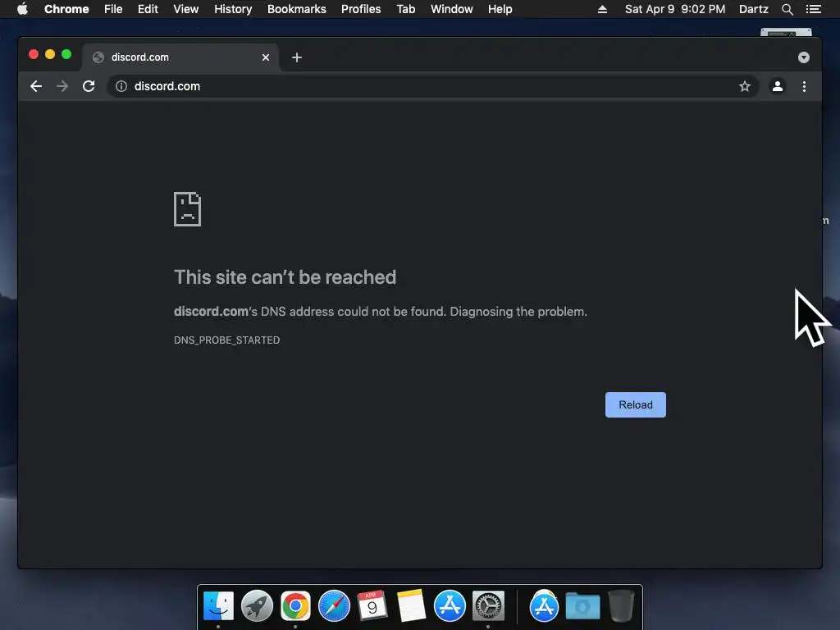
Task: Open the Edit menu
Action: click(148, 9)
